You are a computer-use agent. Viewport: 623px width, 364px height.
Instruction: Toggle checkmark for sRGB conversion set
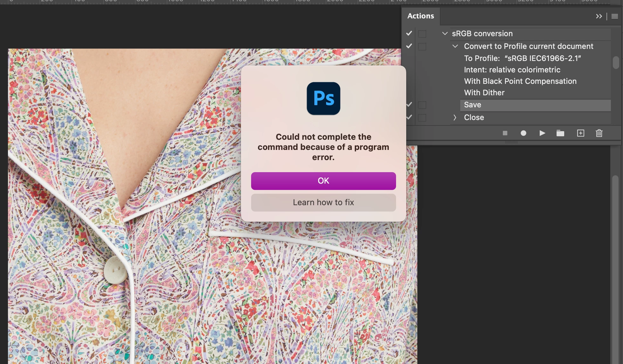(x=409, y=33)
